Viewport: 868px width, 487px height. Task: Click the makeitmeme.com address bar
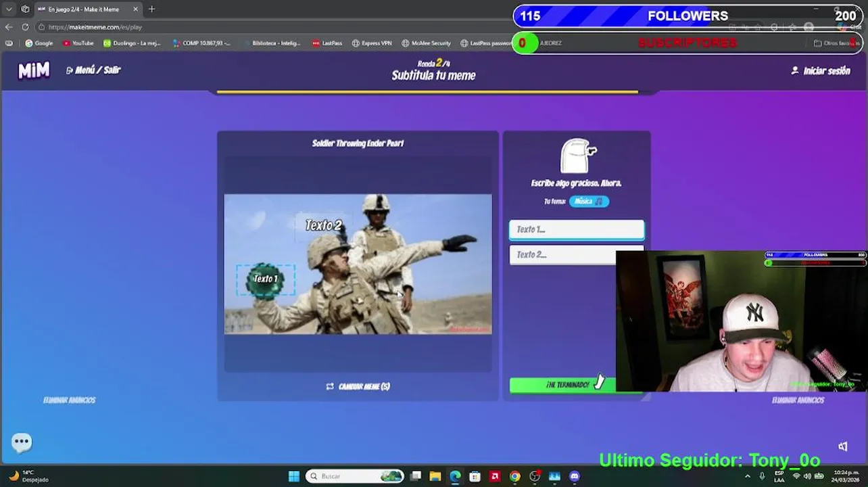pos(270,27)
